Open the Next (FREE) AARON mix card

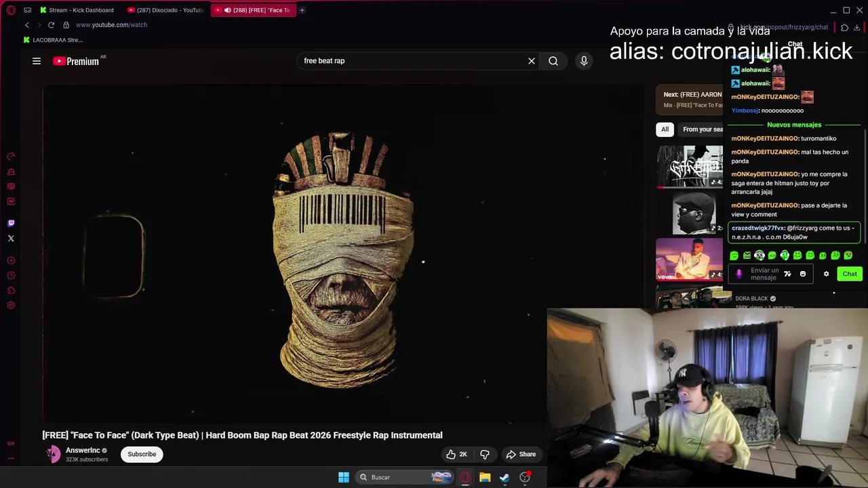coord(690,100)
